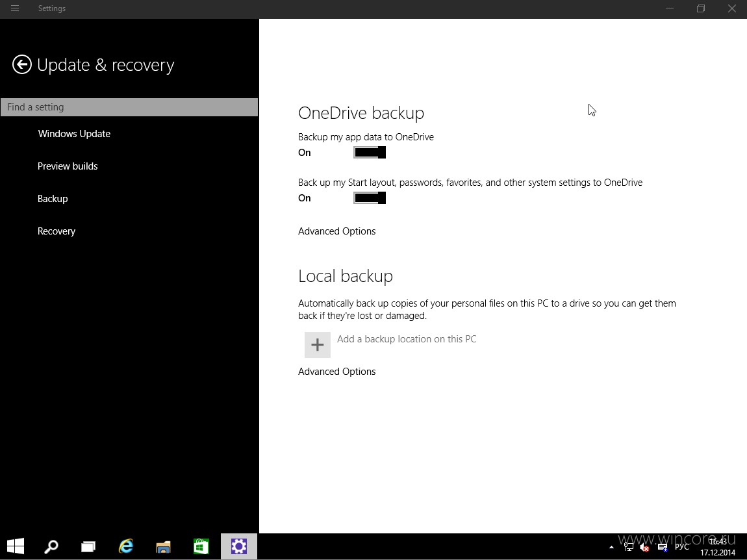Open the Windows Store from the taskbar
Image resolution: width=747 pixels, height=560 pixels.
(201, 546)
